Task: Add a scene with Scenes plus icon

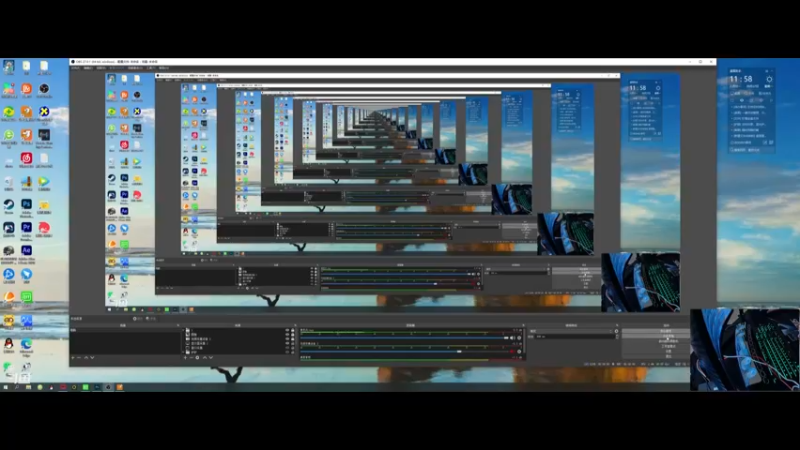Action: (73, 358)
